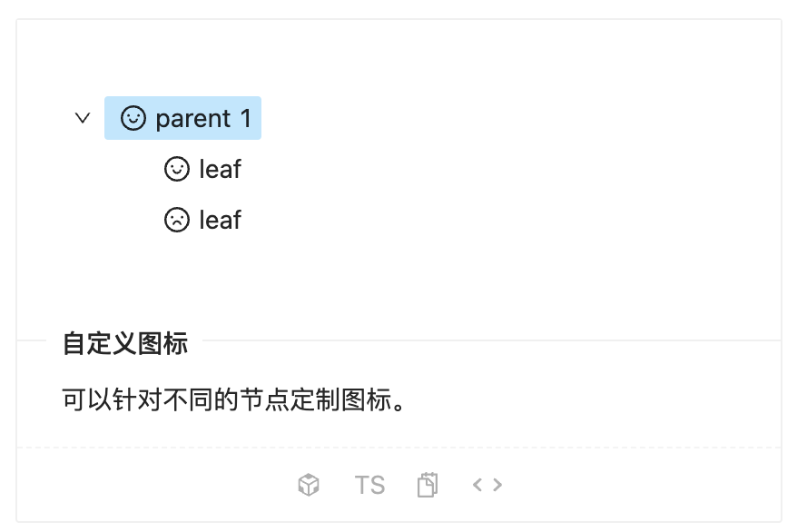Click the left angle bracket of code icon
The width and height of the screenshot is (797, 532).
pos(477,485)
